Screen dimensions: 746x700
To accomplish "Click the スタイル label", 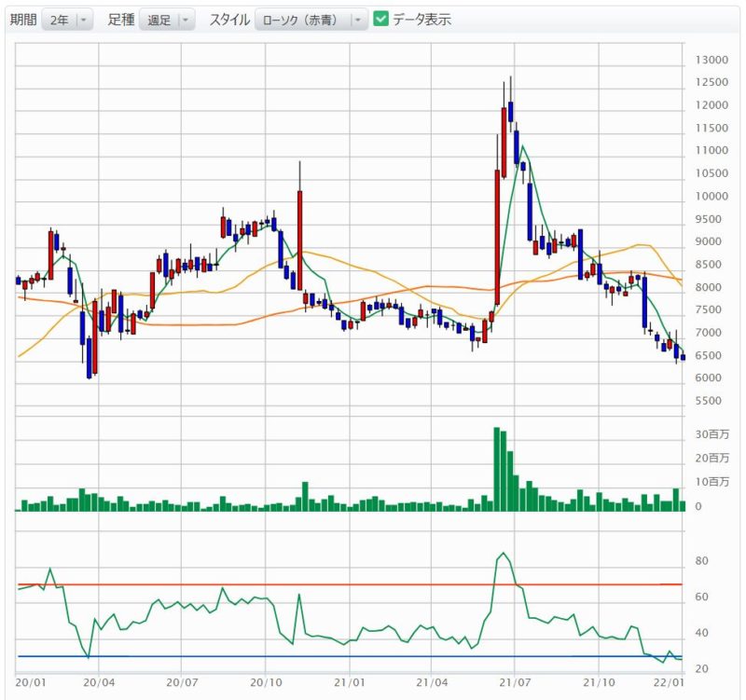I will [x=229, y=20].
